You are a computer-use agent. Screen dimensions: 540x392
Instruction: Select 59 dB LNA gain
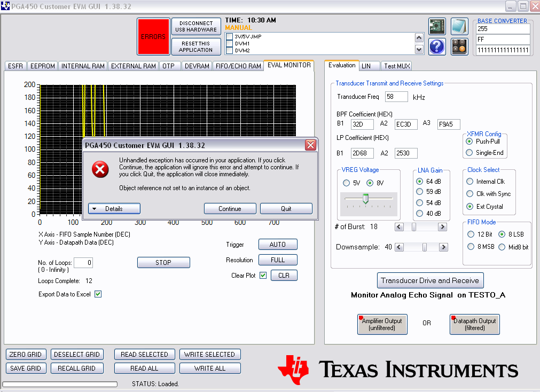(419, 192)
